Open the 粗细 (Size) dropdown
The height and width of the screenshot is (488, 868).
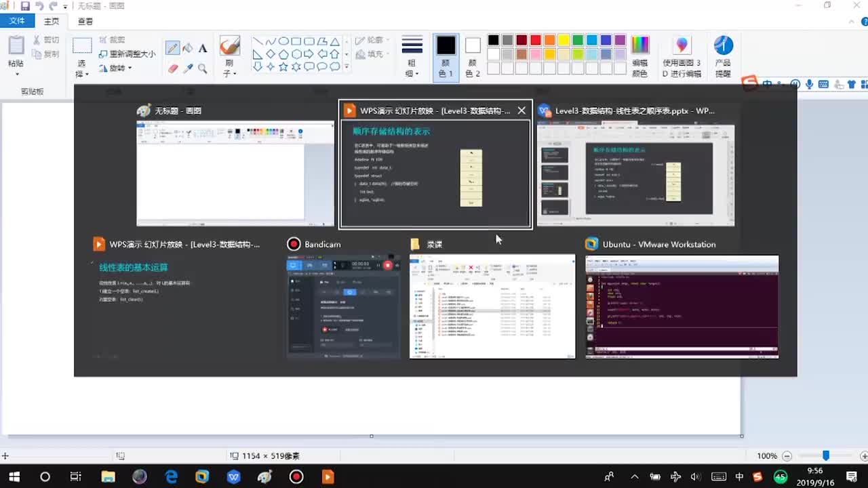click(x=412, y=68)
